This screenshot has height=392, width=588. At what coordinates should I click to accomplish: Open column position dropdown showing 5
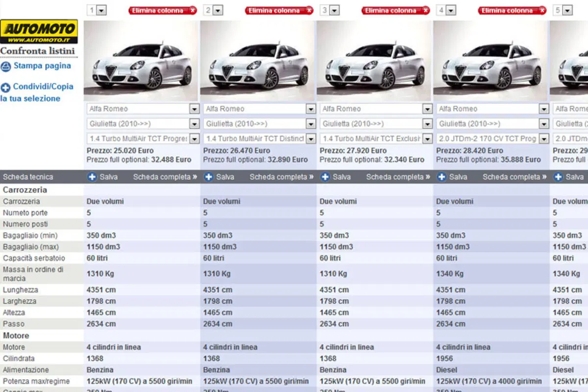pos(563,10)
